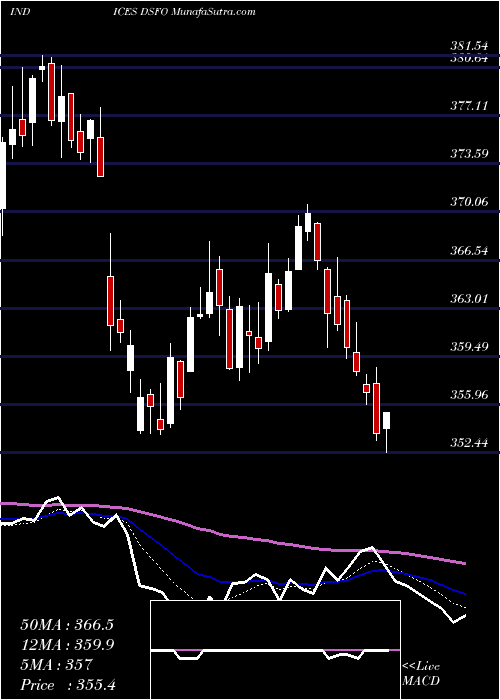Click the 12MA : 359.9 readout
The image size is (500, 700).
click(67, 645)
